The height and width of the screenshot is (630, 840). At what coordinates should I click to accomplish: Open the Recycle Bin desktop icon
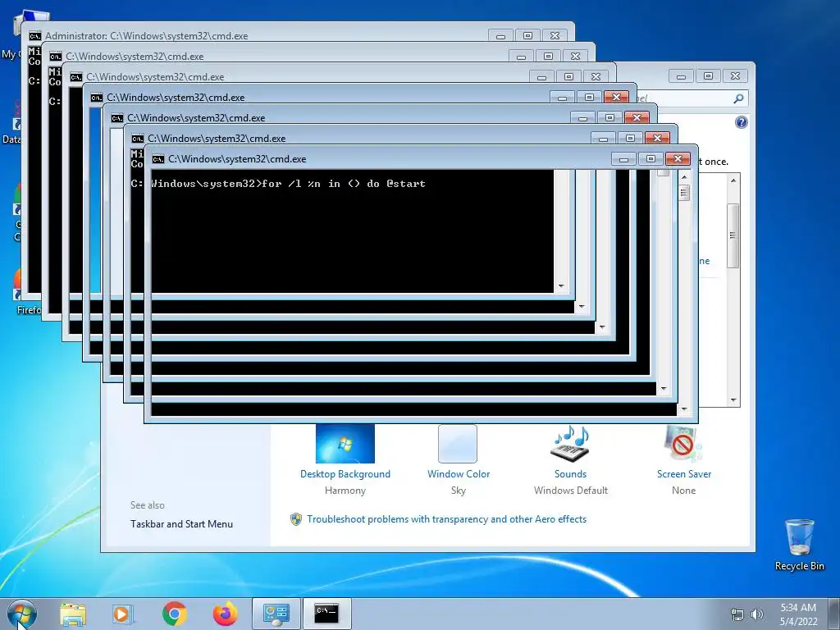799,545
